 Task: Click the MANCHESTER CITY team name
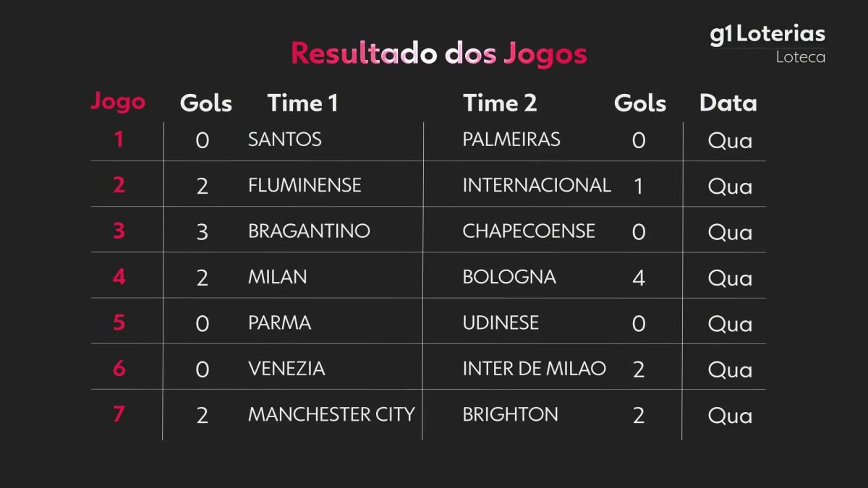coord(331,414)
